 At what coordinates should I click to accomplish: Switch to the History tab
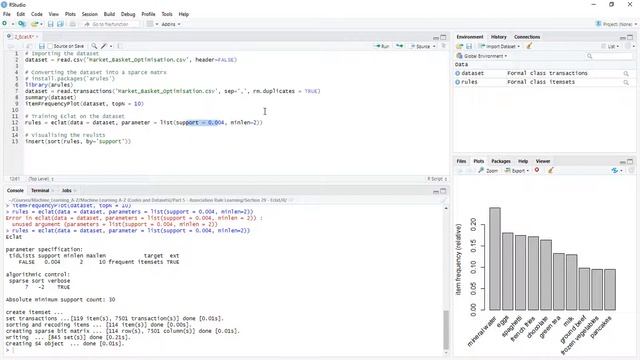tap(498, 37)
